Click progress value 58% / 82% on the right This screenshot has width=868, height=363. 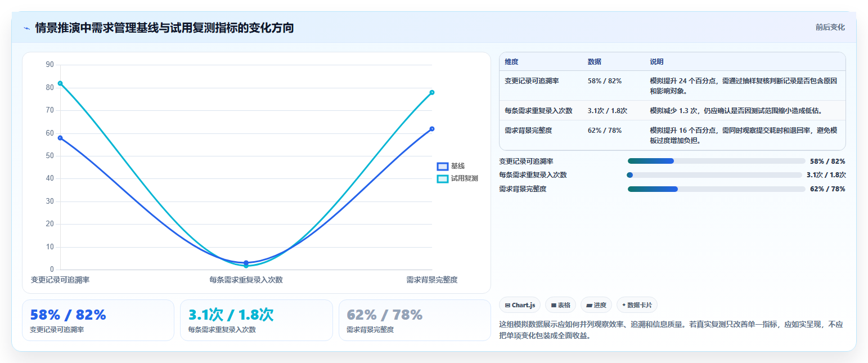pyautogui.click(x=827, y=161)
